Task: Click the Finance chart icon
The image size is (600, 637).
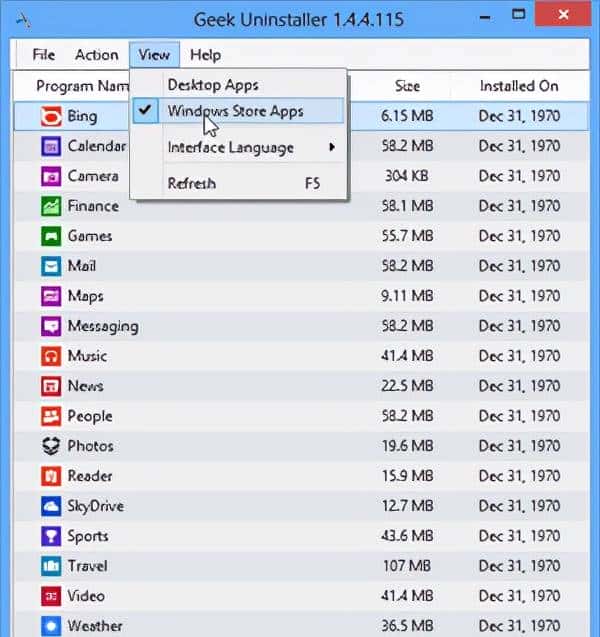Action: click(51, 206)
